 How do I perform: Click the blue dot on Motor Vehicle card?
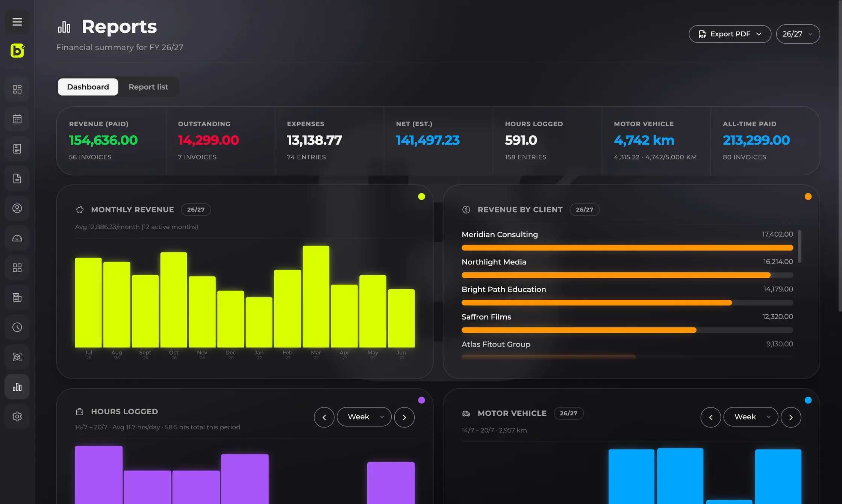click(808, 400)
